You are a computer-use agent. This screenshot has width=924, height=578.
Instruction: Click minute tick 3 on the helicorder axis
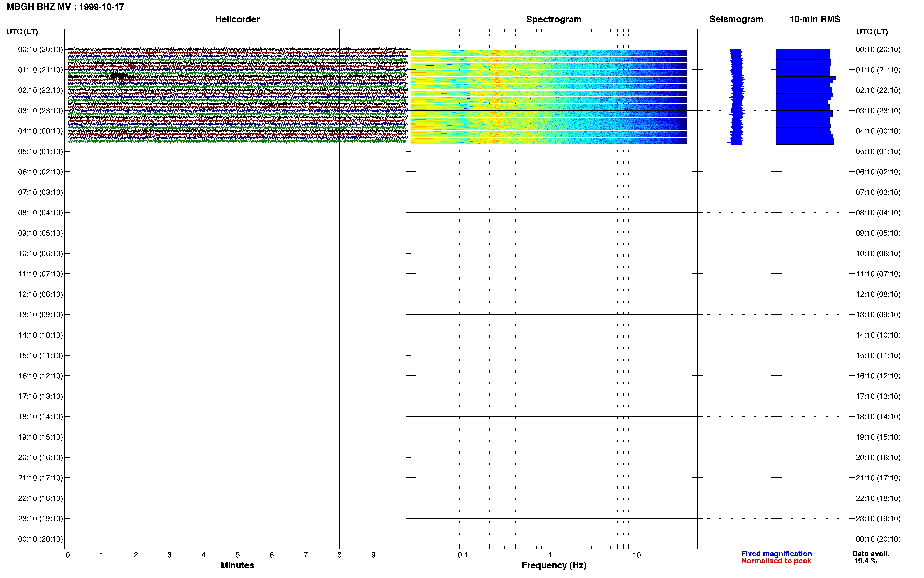[170, 555]
